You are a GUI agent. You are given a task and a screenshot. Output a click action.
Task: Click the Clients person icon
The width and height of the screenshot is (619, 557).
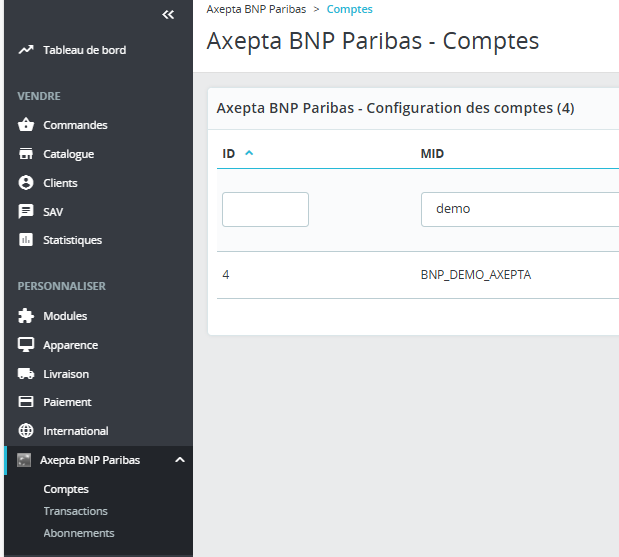26,183
